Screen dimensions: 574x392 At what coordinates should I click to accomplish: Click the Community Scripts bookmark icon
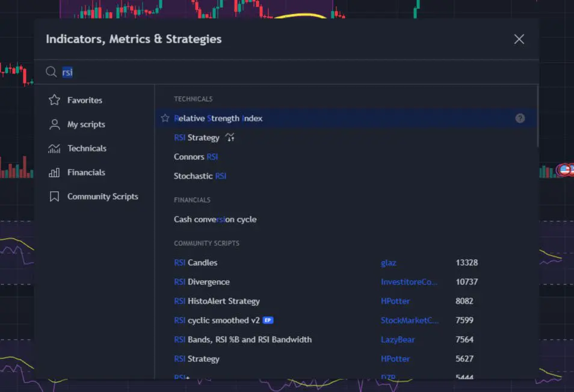(x=54, y=197)
